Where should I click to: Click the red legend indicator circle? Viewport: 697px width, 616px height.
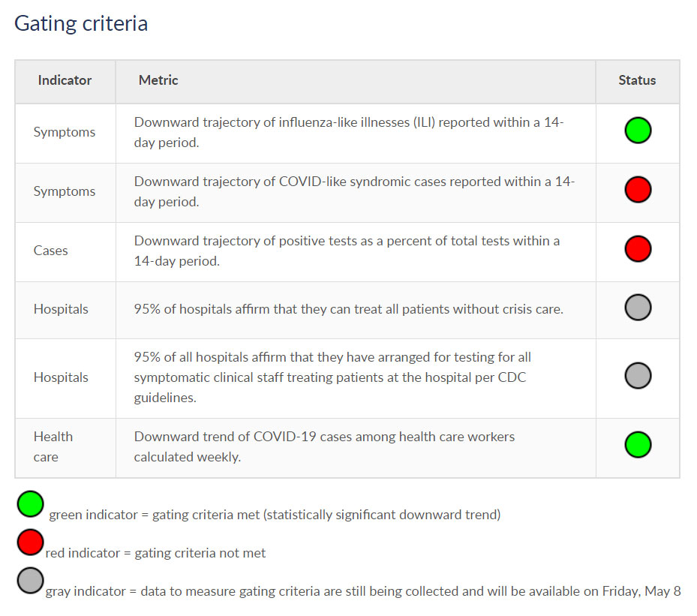coord(31,542)
